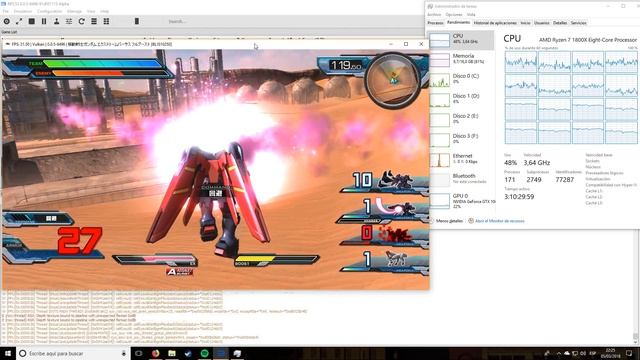Open the Task Manager taskbar button
Viewport: 640px width, 360px height.
click(x=237, y=353)
